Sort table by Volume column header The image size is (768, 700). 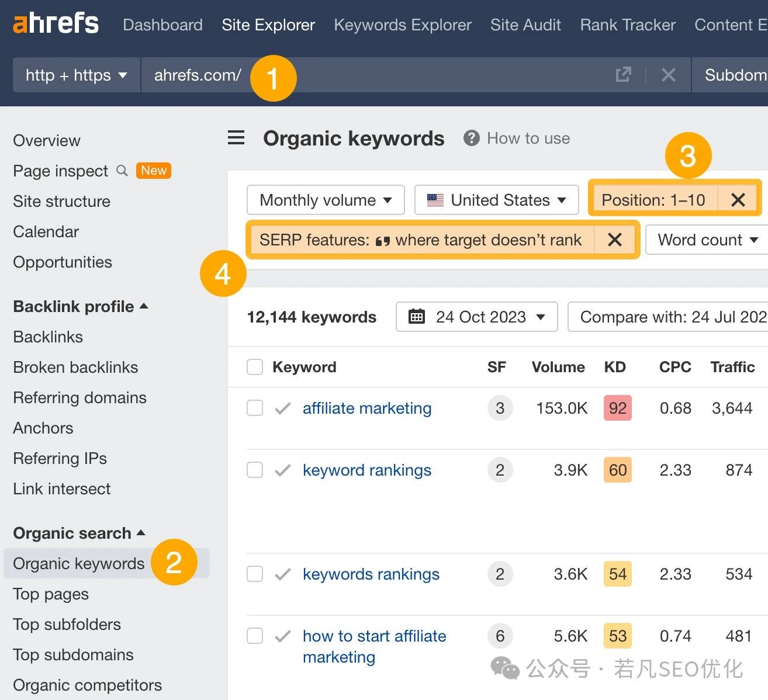[x=558, y=367]
